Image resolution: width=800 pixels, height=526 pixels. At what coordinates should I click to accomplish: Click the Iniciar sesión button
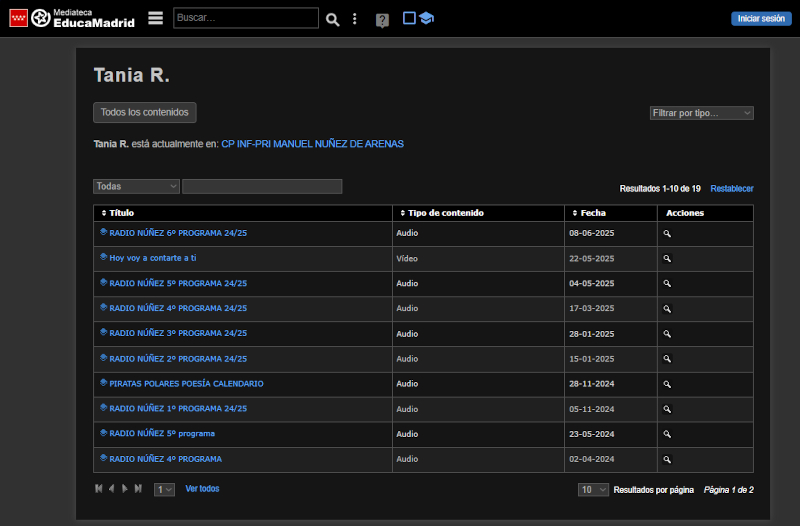pyautogui.click(x=760, y=18)
